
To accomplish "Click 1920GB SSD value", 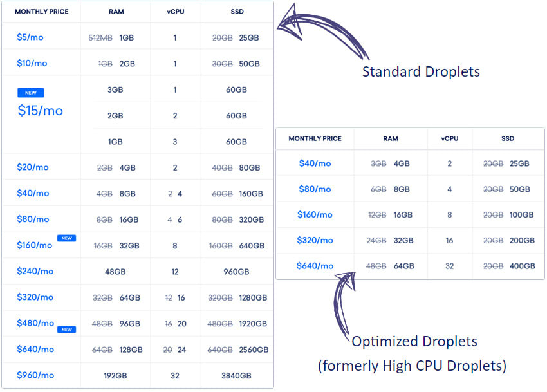I will (x=253, y=324).
